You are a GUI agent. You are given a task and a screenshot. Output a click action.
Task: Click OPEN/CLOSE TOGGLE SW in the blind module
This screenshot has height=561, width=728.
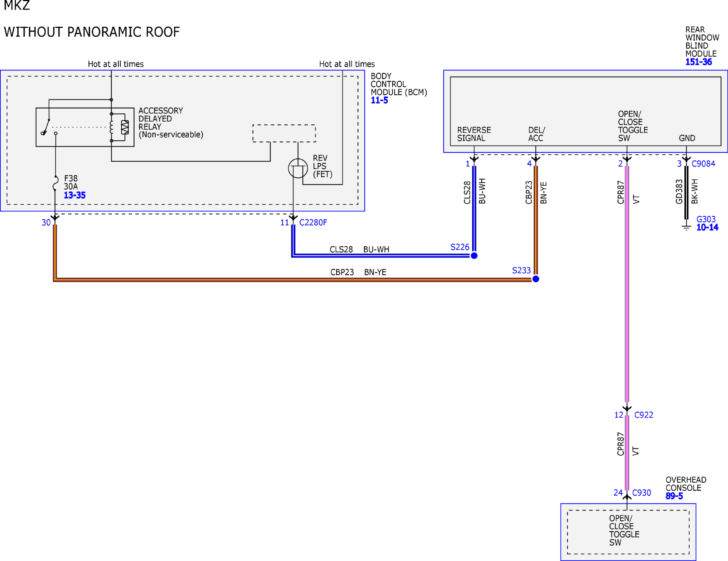pyautogui.click(x=633, y=126)
